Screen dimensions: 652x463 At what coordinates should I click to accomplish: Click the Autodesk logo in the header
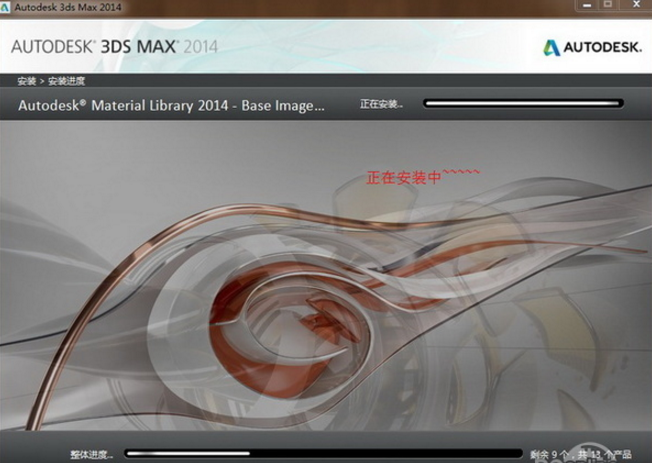593,47
